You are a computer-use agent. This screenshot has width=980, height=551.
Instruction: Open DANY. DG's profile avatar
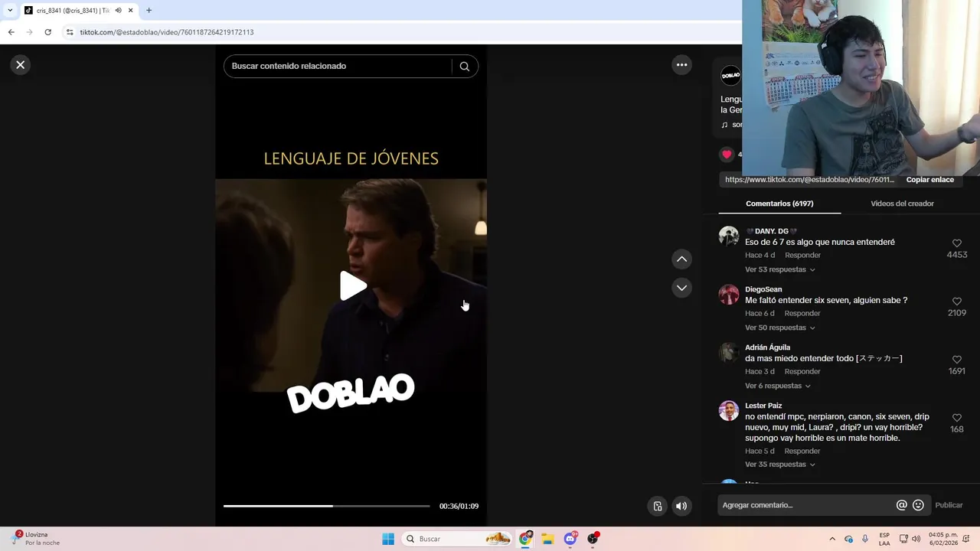point(729,236)
